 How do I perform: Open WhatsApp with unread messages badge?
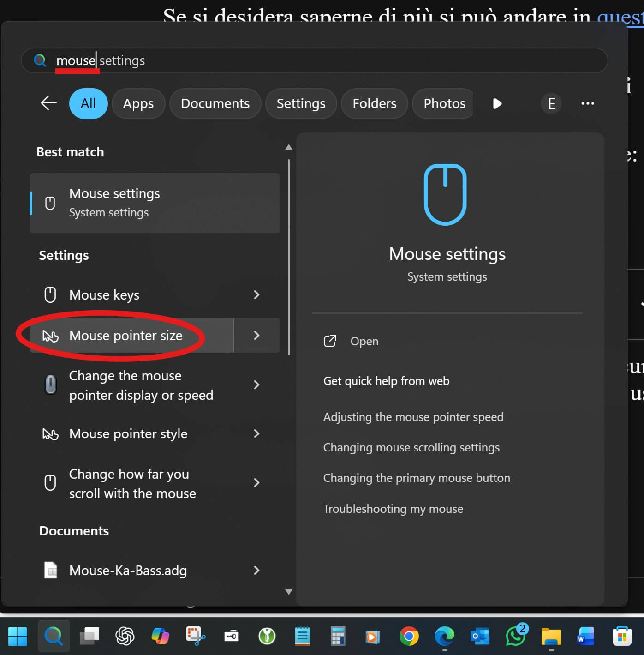pos(516,637)
